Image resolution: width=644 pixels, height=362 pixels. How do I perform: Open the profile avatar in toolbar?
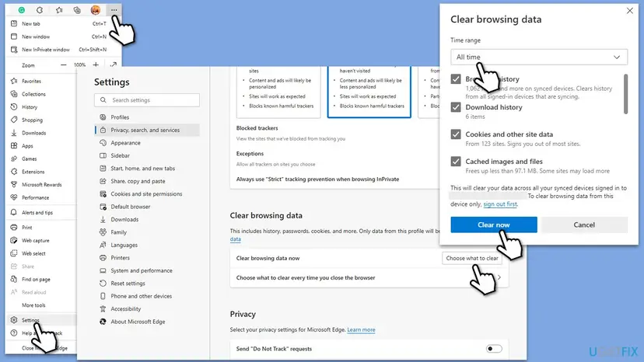click(96, 10)
